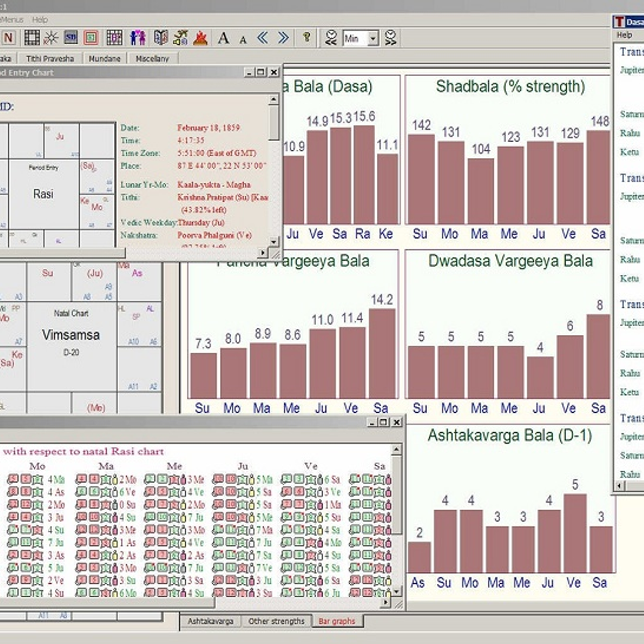Open the Mundane tab

105,58
